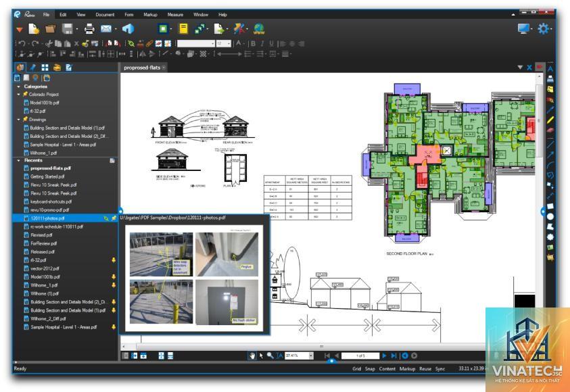Click the blue Studio building icon
This screenshot has width=570, height=392.
tap(128, 28)
